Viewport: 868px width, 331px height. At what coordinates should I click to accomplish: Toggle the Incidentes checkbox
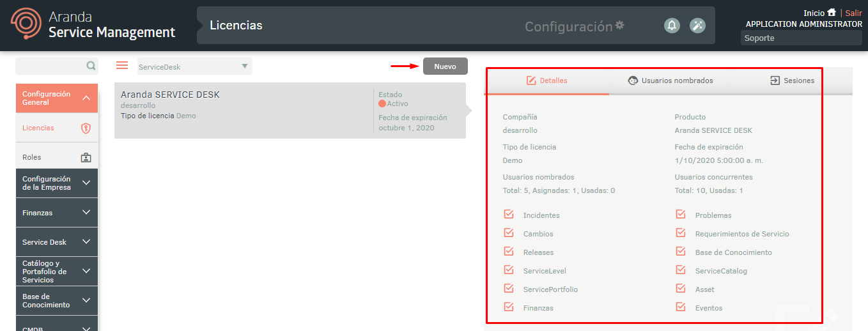point(509,215)
